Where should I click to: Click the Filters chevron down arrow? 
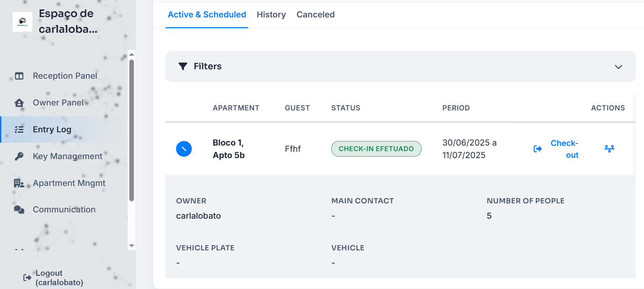click(618, 67)
